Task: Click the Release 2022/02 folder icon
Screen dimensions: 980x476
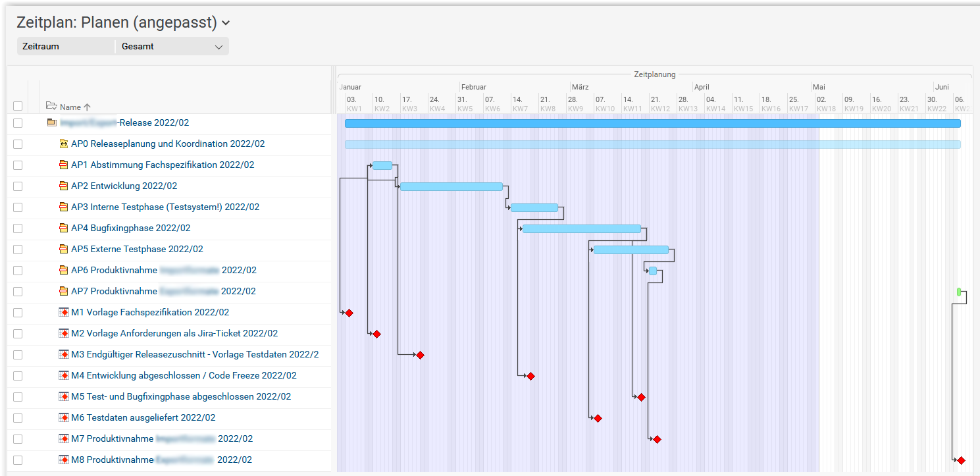Action: pos(51,122)
